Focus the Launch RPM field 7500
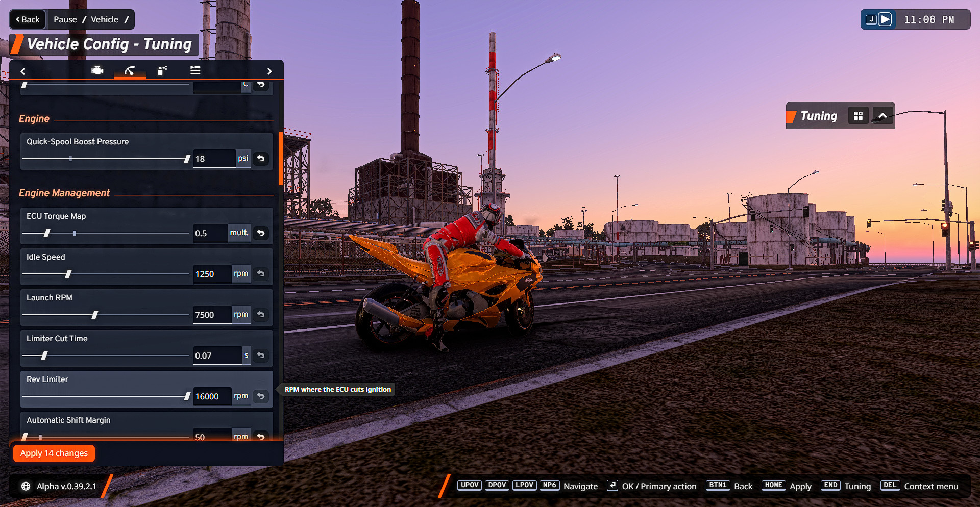 pyautogui.click(x=212, y=315)
